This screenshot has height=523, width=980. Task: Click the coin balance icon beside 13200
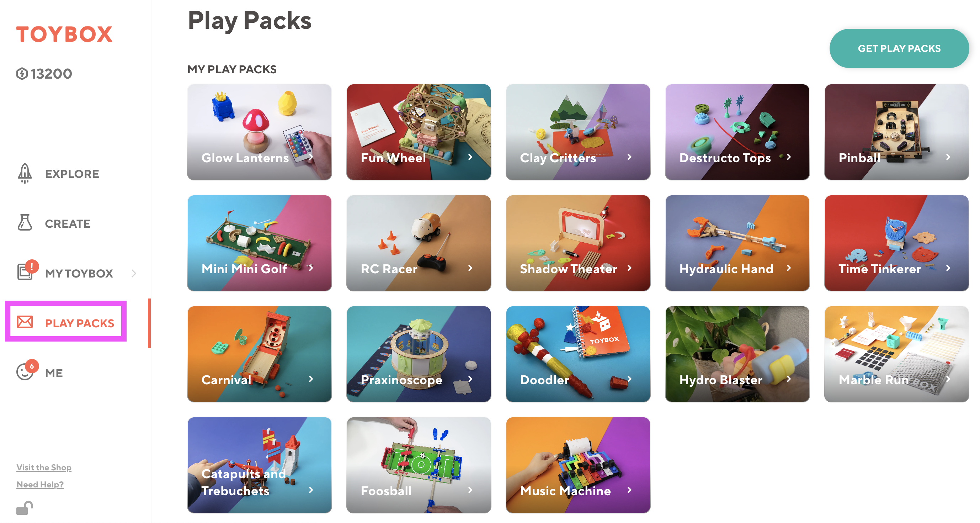(22, 73)
